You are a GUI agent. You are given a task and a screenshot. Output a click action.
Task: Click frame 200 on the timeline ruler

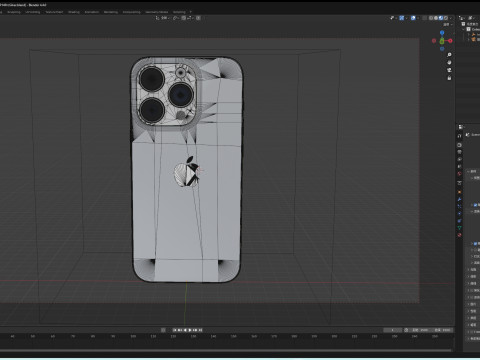tap(334, 336)
